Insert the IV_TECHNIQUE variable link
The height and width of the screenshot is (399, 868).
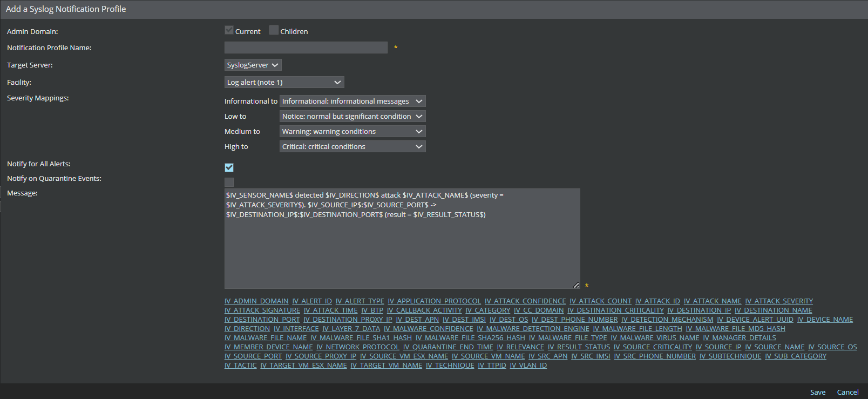tap(450, 366)
